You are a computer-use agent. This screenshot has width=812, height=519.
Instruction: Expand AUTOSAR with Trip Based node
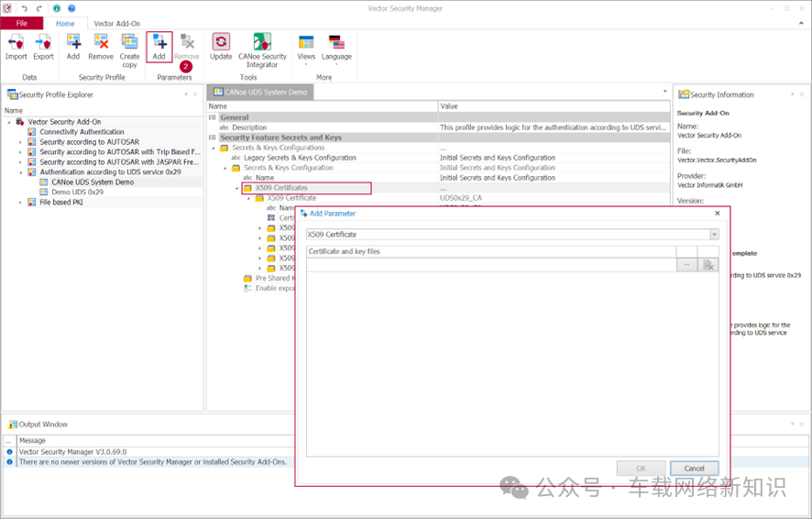point(21,152)
